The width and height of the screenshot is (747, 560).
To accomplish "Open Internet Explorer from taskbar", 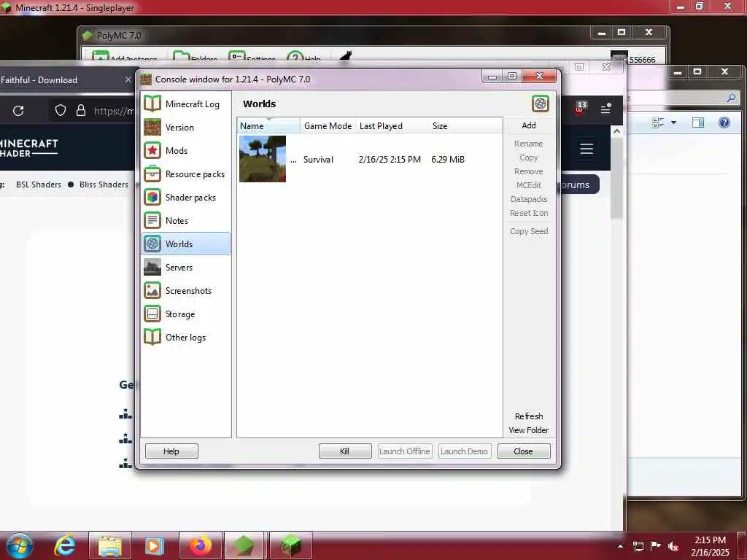I will (x=64, y=545).
